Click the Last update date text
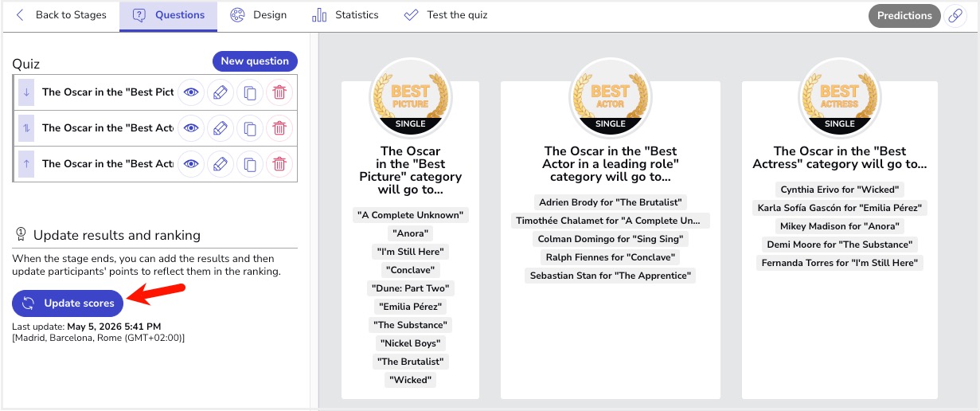 pyautogui.click(x=114, y=327)
